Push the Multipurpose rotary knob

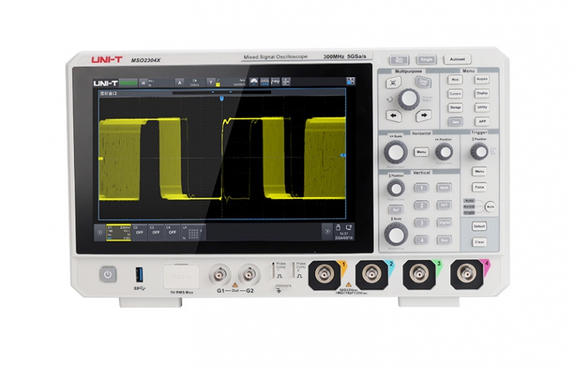[409, 99]
